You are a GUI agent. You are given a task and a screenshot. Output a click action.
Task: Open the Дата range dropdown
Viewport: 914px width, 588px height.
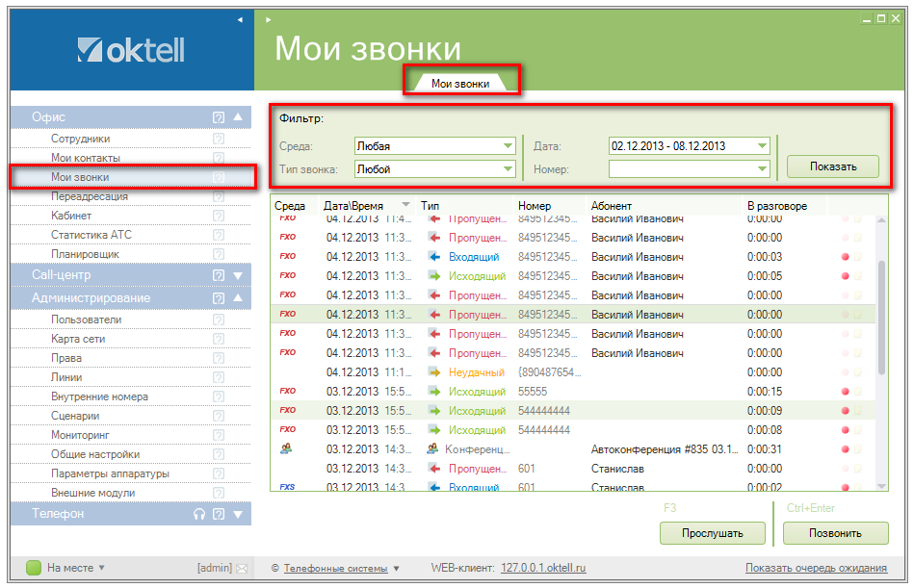click(762, 146)
